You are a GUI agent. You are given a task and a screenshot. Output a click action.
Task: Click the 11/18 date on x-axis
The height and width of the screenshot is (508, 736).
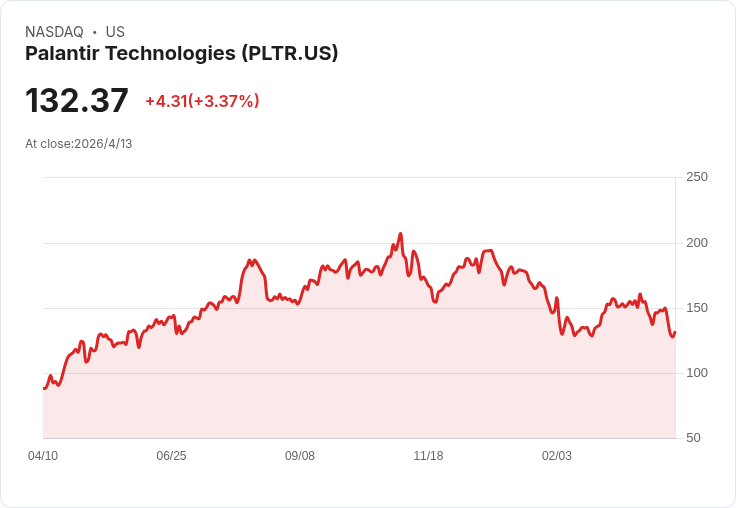428,455
